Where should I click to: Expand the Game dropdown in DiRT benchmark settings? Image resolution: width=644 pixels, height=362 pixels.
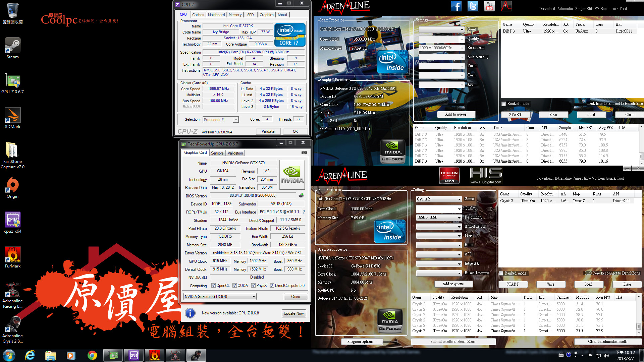(x=441, y=29)
